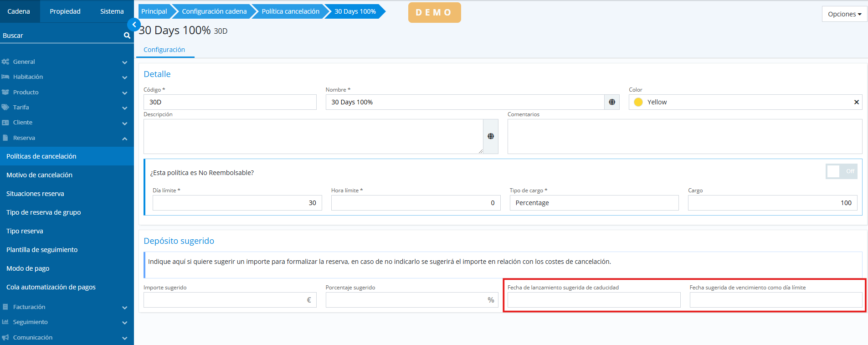Image resolution: width=868 pixels, height=345 pixels.
Task: Click the Tarifa tag icon in sidebar
Action: coord(5,108)
